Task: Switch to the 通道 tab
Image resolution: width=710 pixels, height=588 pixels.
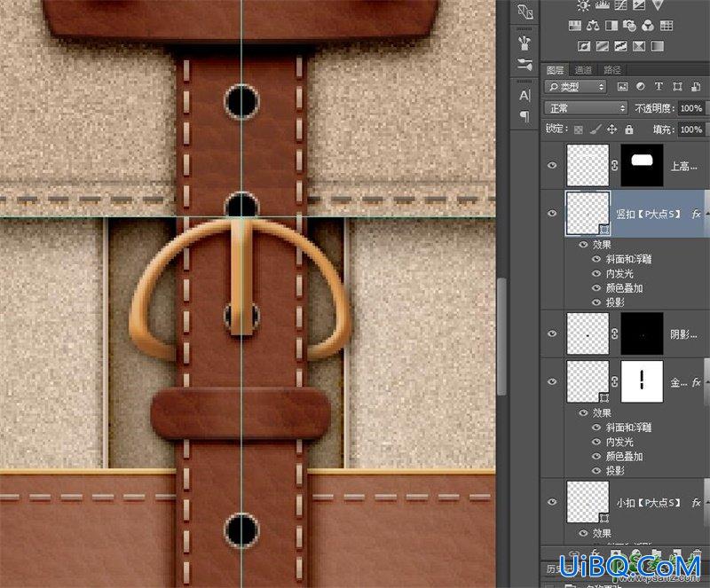Action: 583,70
